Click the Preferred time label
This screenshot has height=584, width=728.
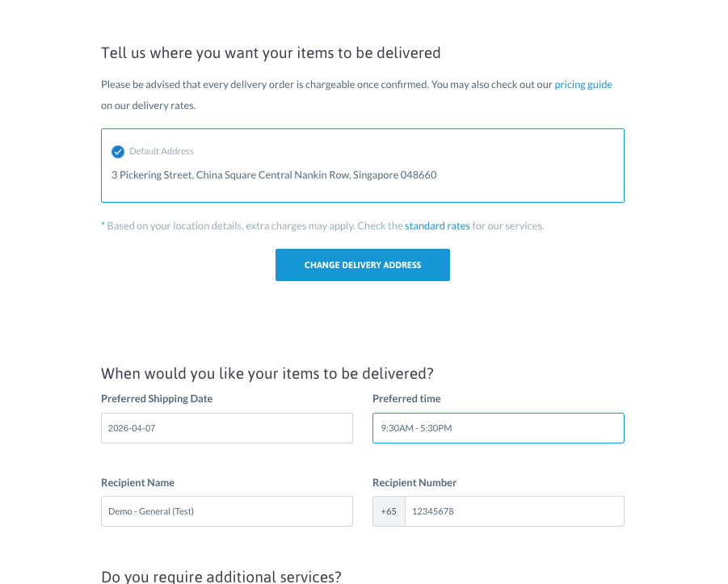[406, 398]
